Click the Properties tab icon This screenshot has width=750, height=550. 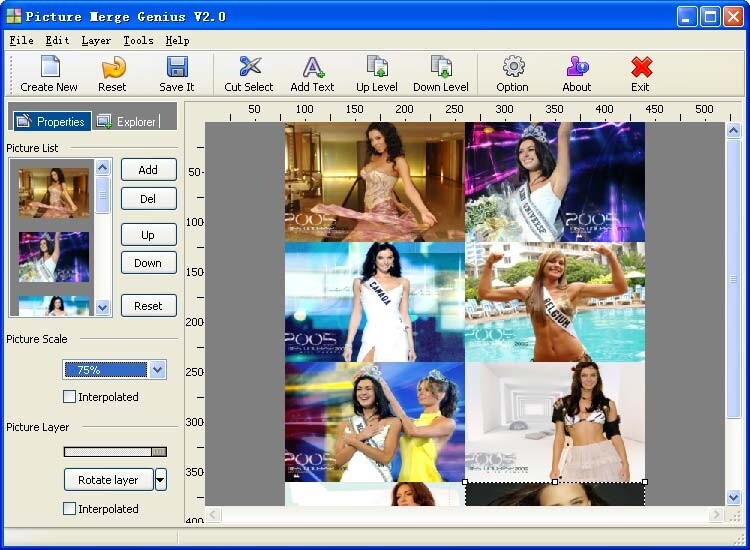(24, 121)
